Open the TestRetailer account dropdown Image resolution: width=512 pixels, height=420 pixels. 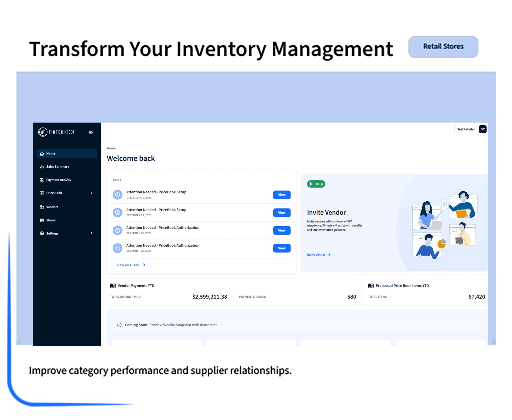pyautogui.click(x=466, y=129)
